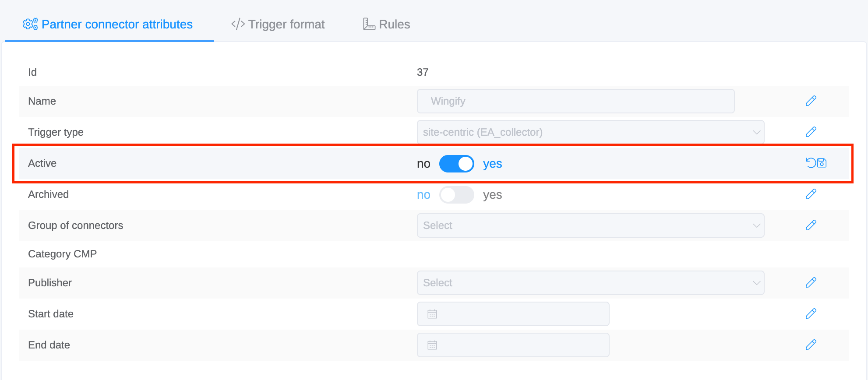Open the Trigger type dropdown
The height and width of the screenshot is (380, 868).
click(x=590, y=132)
